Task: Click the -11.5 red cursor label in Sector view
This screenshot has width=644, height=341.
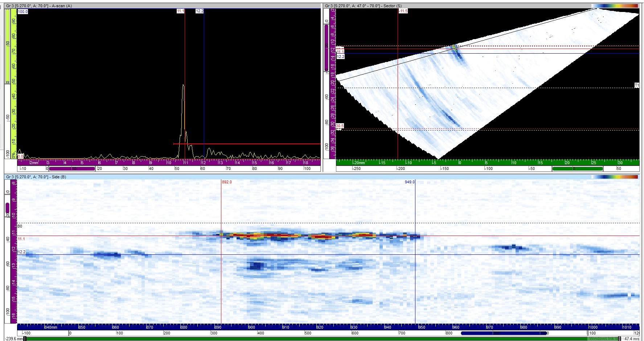Action: point(403,11)
